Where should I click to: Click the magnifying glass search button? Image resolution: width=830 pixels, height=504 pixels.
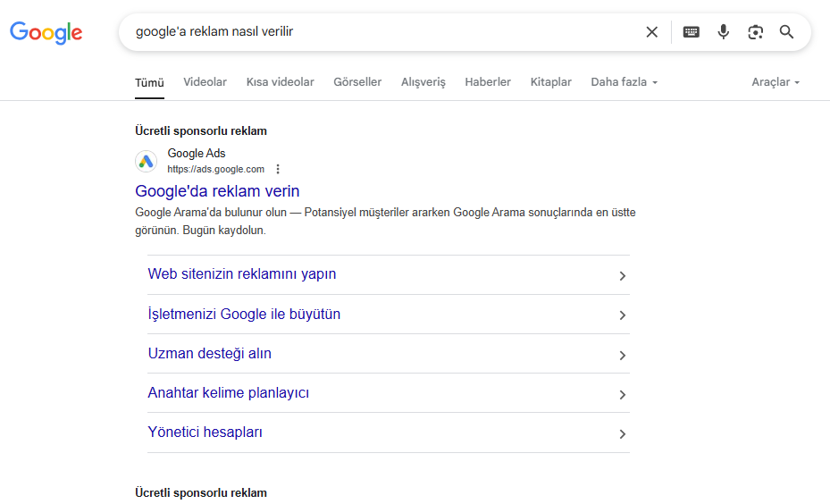click(x=786, y=32)
